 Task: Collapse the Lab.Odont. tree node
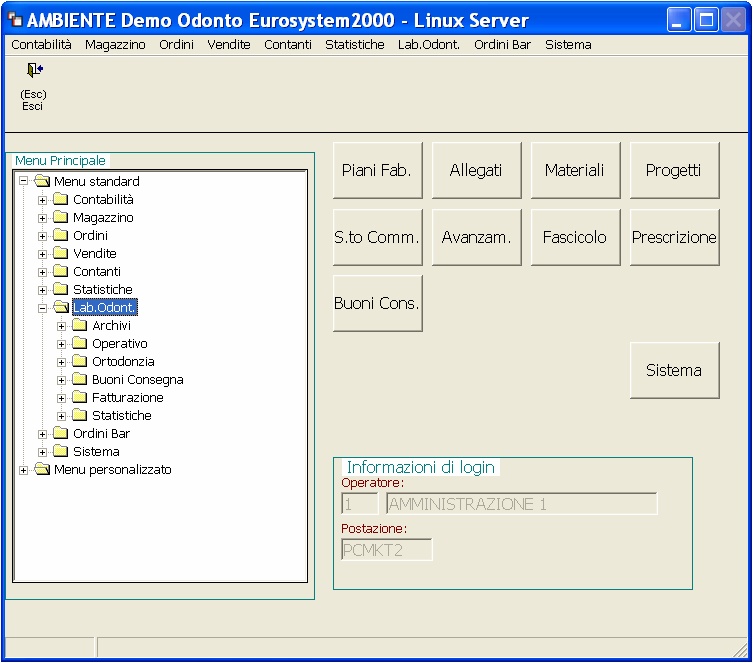point(42,308)
